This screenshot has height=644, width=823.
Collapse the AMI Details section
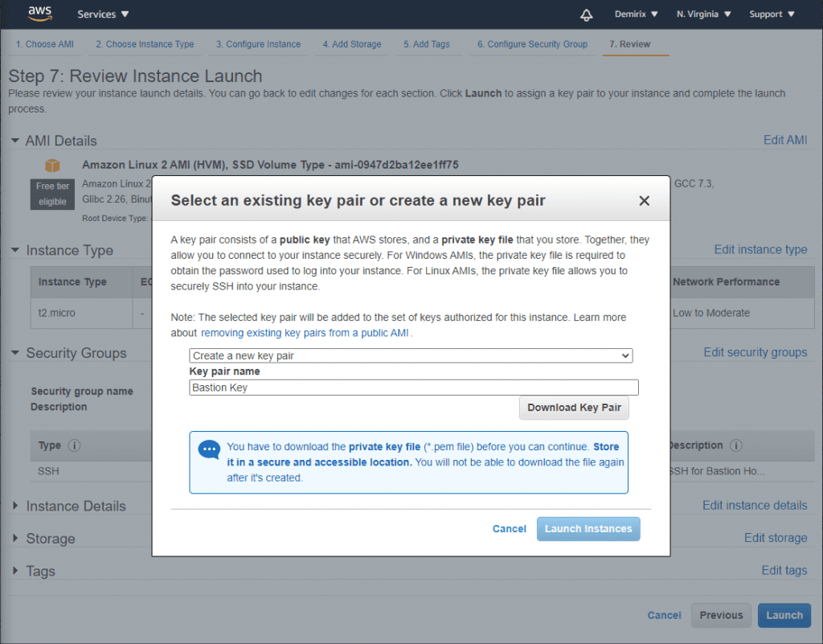coord(14,141)
